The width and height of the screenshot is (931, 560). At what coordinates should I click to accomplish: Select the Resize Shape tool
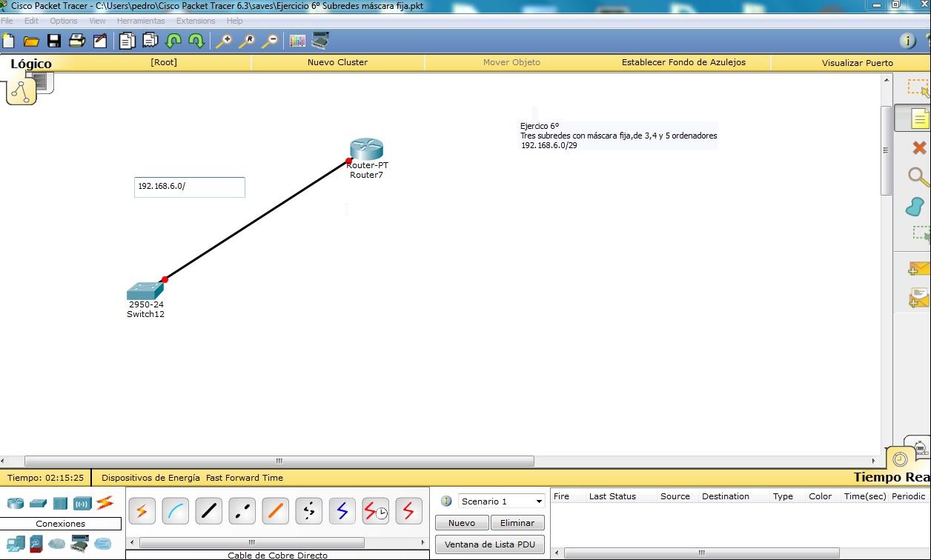920,236
